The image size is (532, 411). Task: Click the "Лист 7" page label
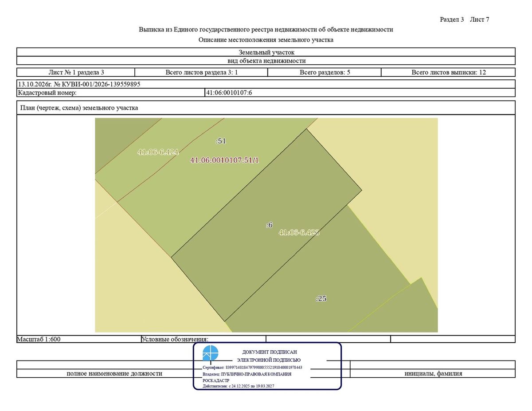[x=480, y=20]
